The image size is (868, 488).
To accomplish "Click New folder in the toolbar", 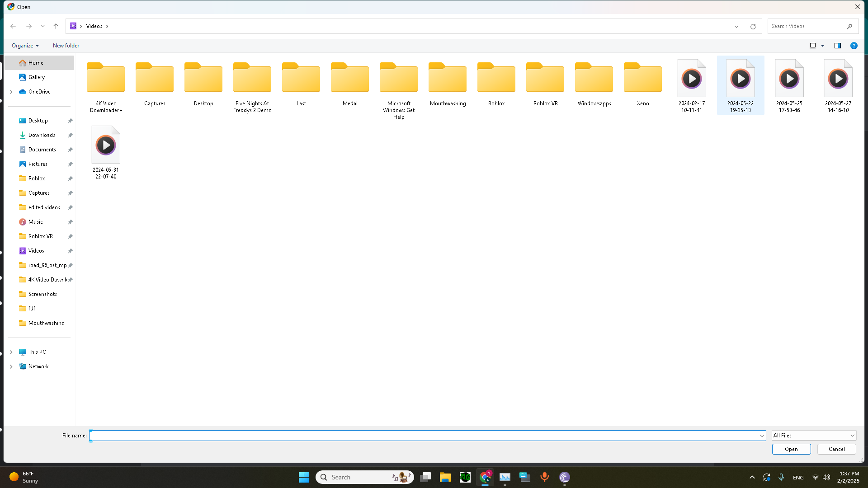I will pos(66,46).
